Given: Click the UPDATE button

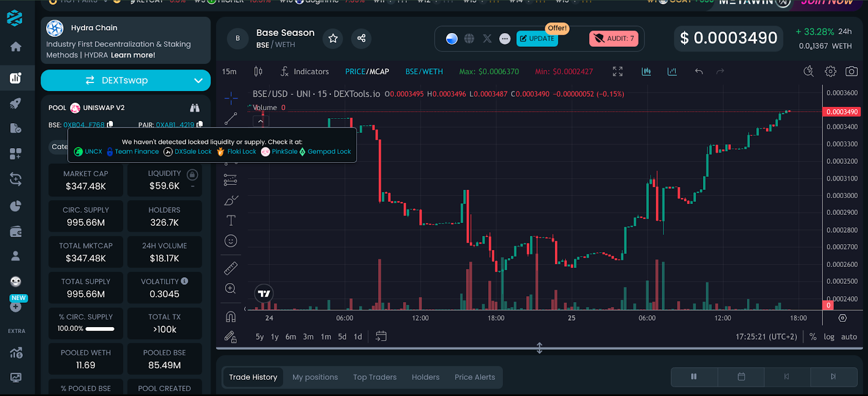Looking at the screenshot, I should coord(537,39).
